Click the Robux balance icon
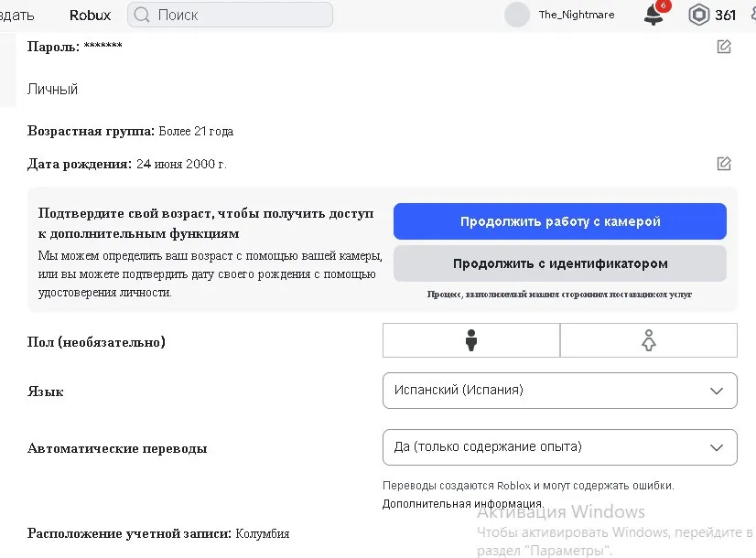This screenshot has width=756, height=558. [x=698, y=15]
